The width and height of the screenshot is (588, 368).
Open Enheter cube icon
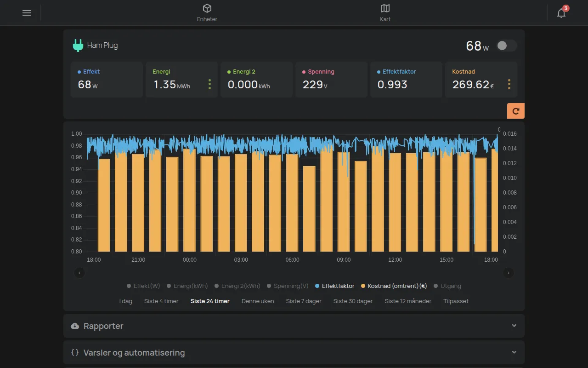(207, 8)
